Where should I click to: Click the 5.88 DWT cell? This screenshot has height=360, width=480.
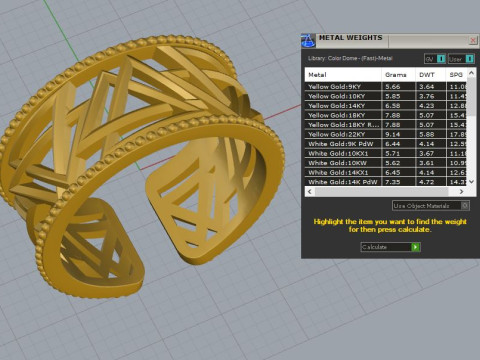coord(430,134)
